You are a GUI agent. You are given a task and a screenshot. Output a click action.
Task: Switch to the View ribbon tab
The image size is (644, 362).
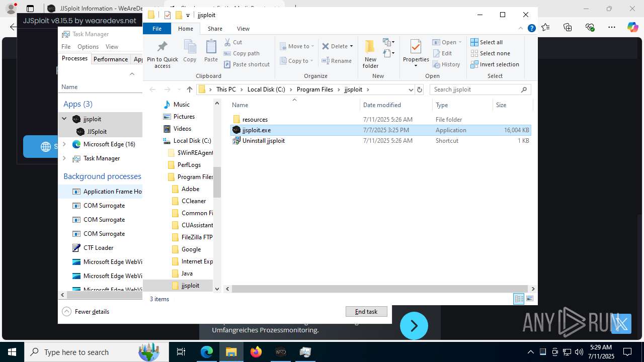(243, 29)
